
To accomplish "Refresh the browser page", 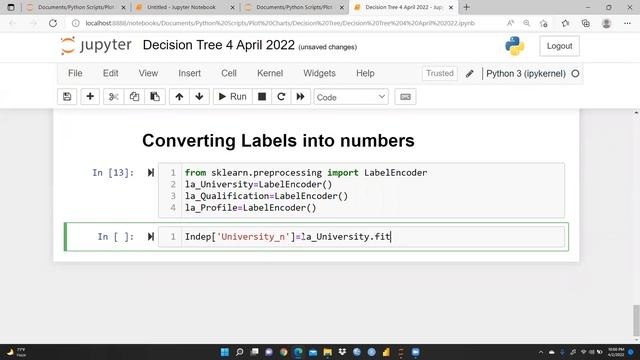I will pyautogui.click(x=53, y=23).
